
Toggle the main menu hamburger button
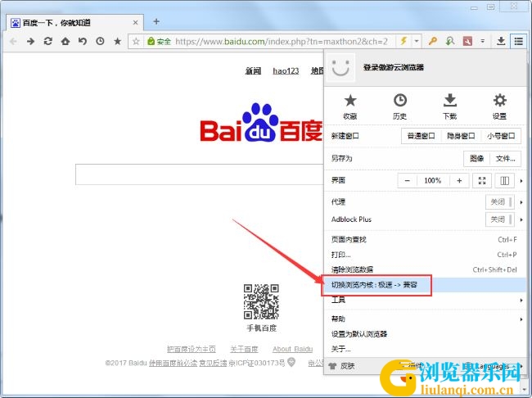(x=518, y=42)
